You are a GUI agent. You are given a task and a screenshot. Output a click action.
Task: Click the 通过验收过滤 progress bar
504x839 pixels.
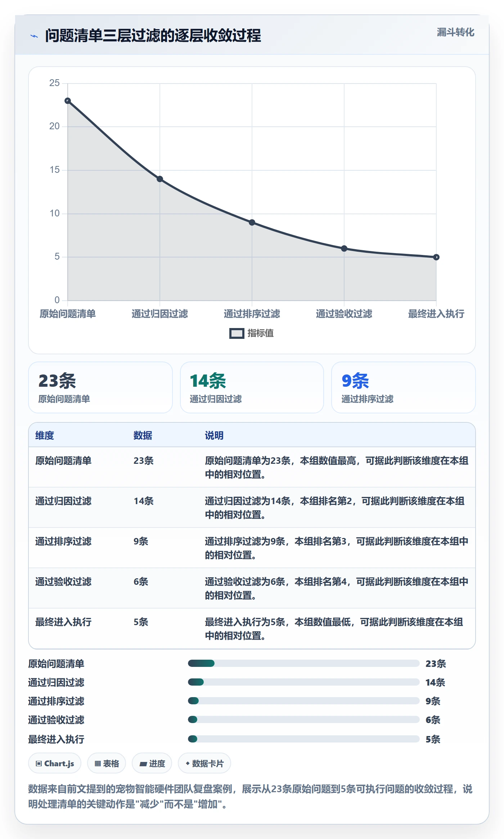tap(304, 719)
